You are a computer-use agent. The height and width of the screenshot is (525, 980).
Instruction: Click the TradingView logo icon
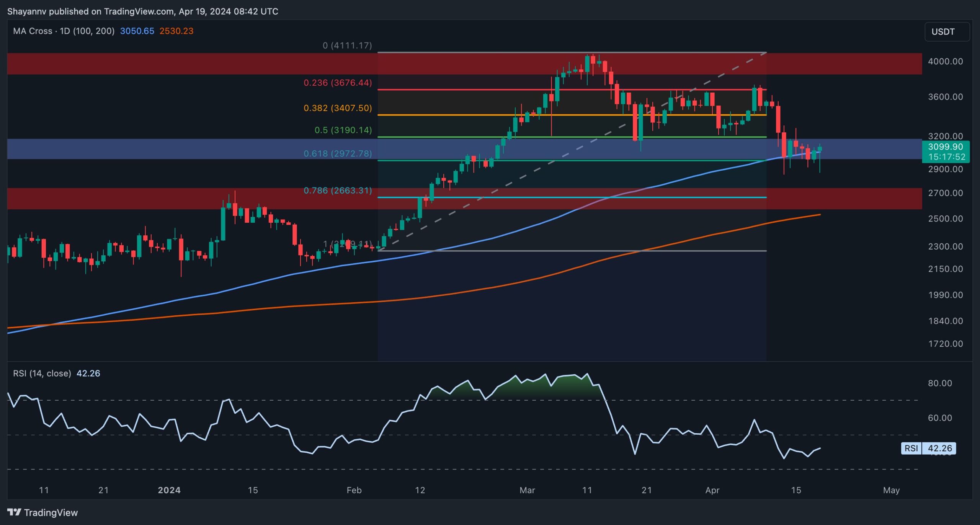tap(14, 512)
